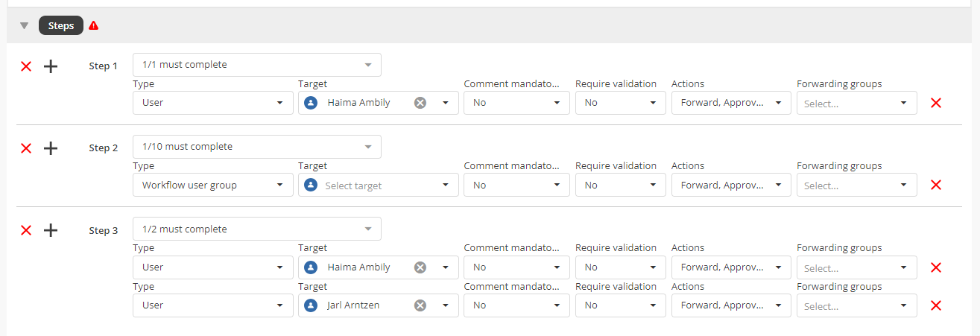This screenshot has height=336, width=980.
Task: Add a new row via Step 1 plus icon
Action: [x=51, y=66]
